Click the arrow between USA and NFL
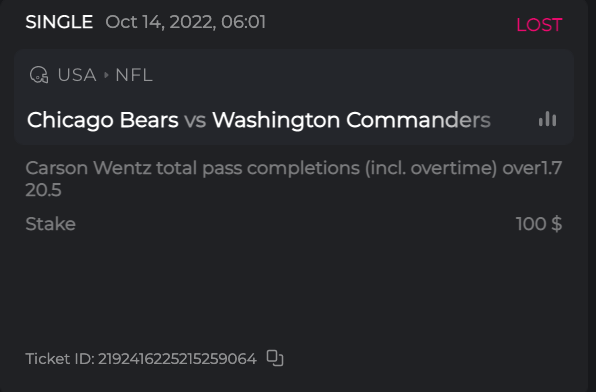This screenshot has height=392, width=596. (x=106, y=75)
